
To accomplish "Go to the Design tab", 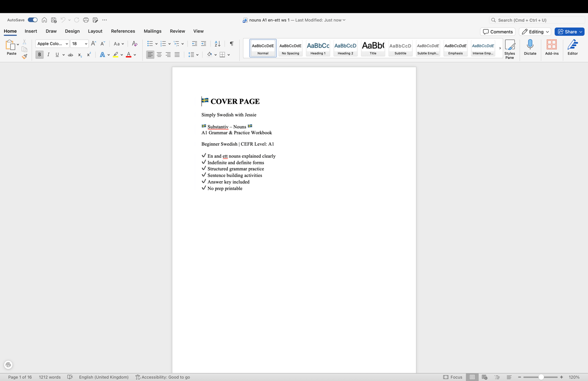I will [x=72, y=31].
